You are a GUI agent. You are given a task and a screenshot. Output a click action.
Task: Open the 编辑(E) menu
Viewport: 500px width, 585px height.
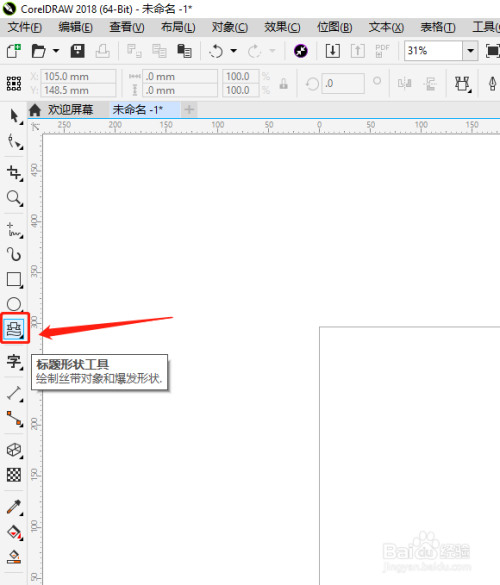click(75, 27)
